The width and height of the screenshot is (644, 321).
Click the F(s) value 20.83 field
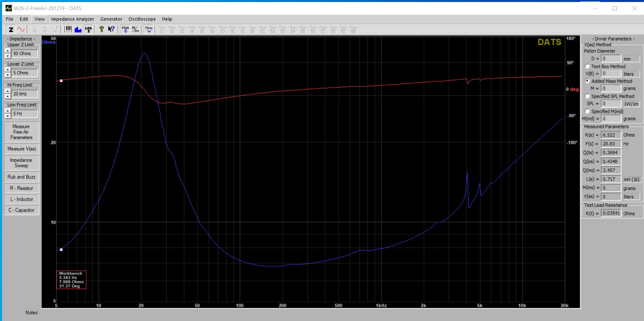[611, 144]
